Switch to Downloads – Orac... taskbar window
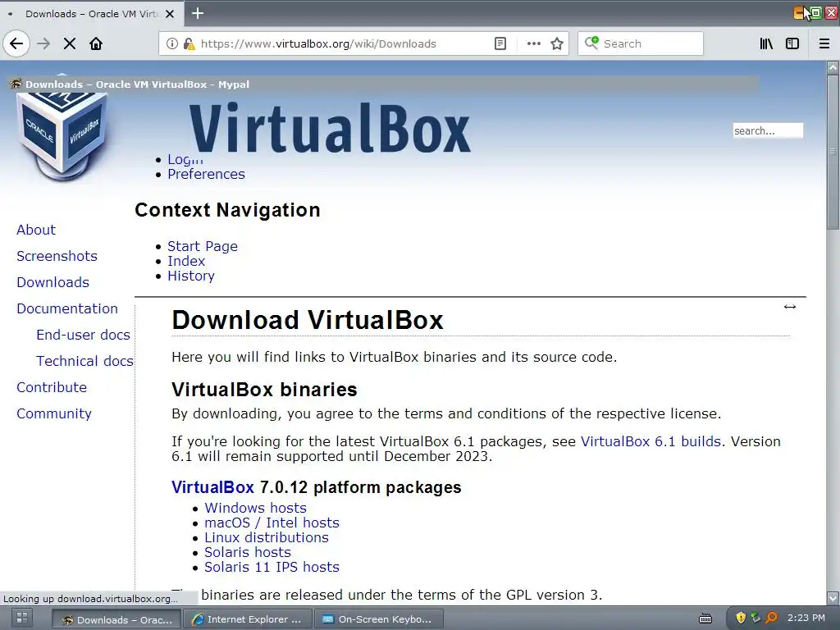This screenshot has width=840, height=630. pos(116,619)
